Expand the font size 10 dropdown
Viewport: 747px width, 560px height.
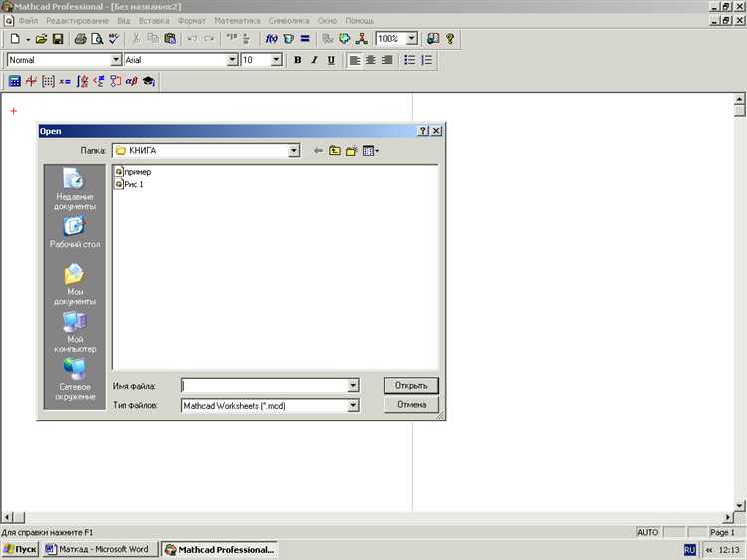coord(276,60)
